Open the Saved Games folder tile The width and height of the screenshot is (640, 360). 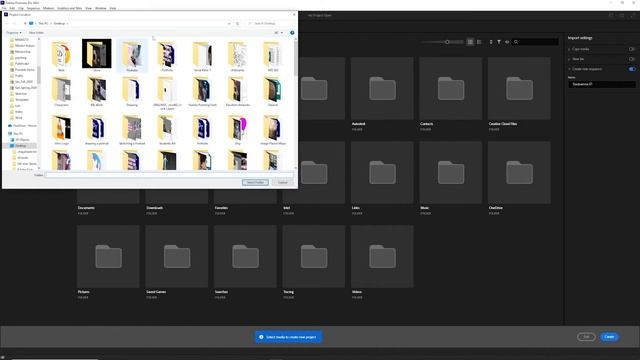177,257
